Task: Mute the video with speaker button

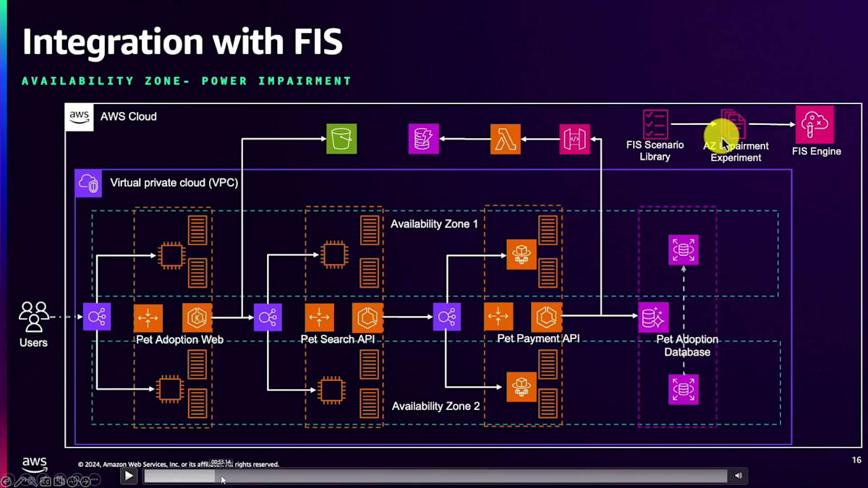Action: coord(738,476)
